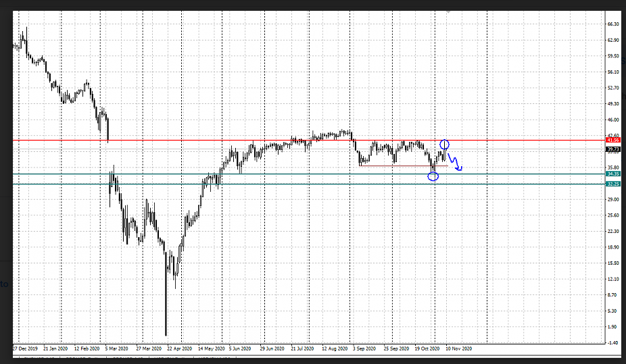Click the -1.40 value on price axis
This screenshot has height=364, width=626.
coord(613,343)
